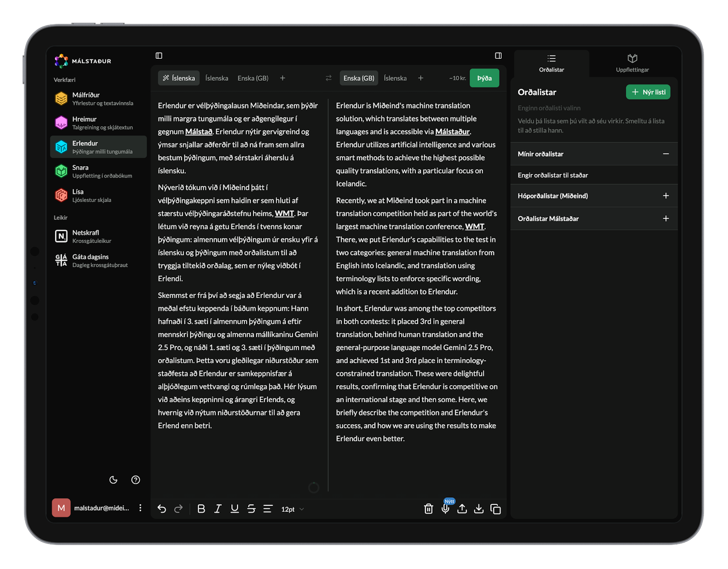Create new glossary with Nýr listi

648,92
